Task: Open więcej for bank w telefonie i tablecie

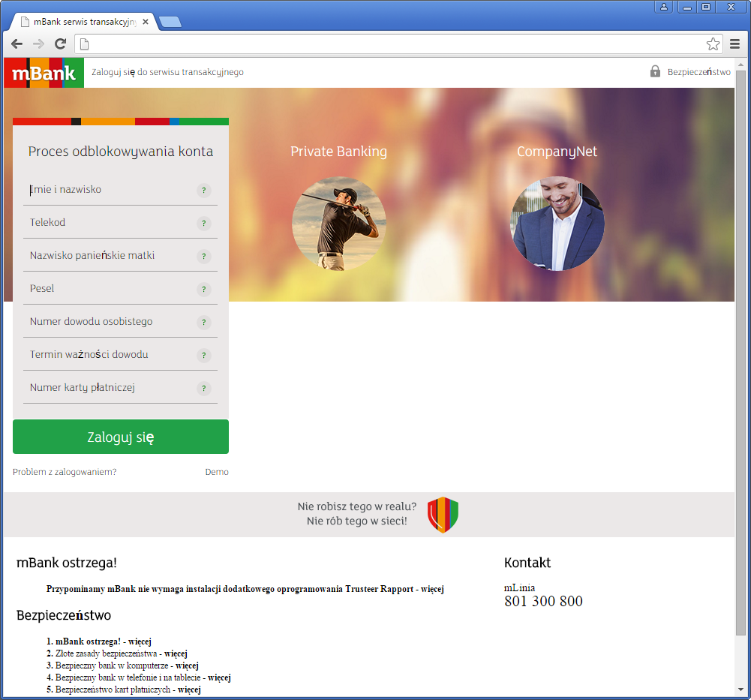Action: [x=219, y=677]
